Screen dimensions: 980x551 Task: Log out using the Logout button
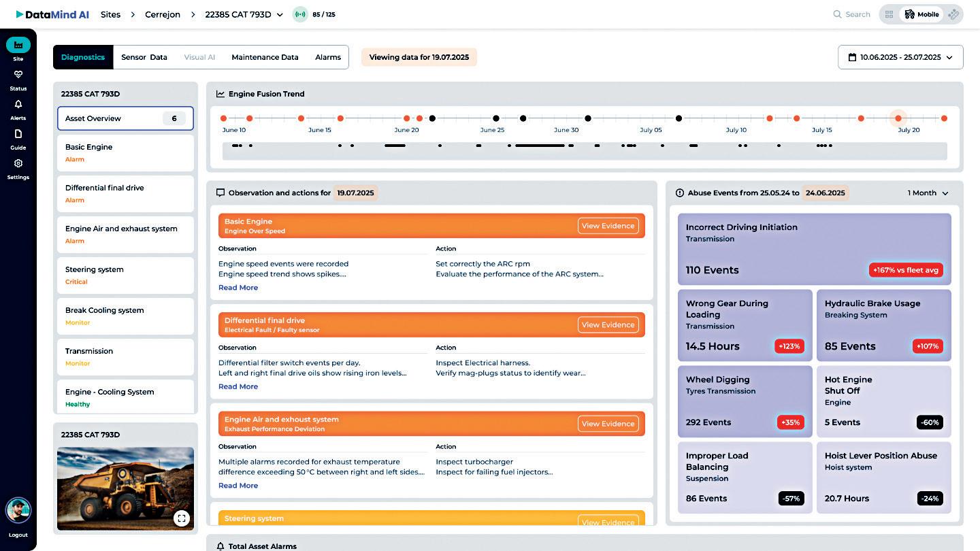coord(18,535)
